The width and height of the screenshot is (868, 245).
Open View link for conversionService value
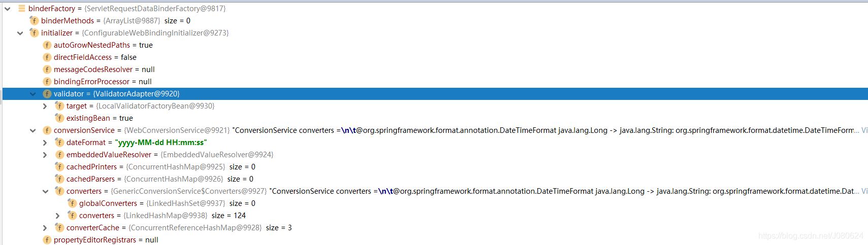864,130
